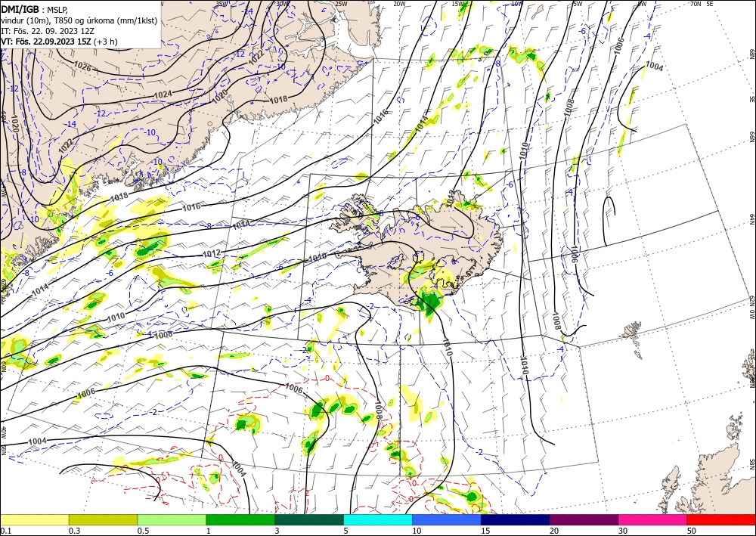756x536 pixels.
Task: Pick the cyan 5–10 legend swatch
Action: [x=378, y=519]
